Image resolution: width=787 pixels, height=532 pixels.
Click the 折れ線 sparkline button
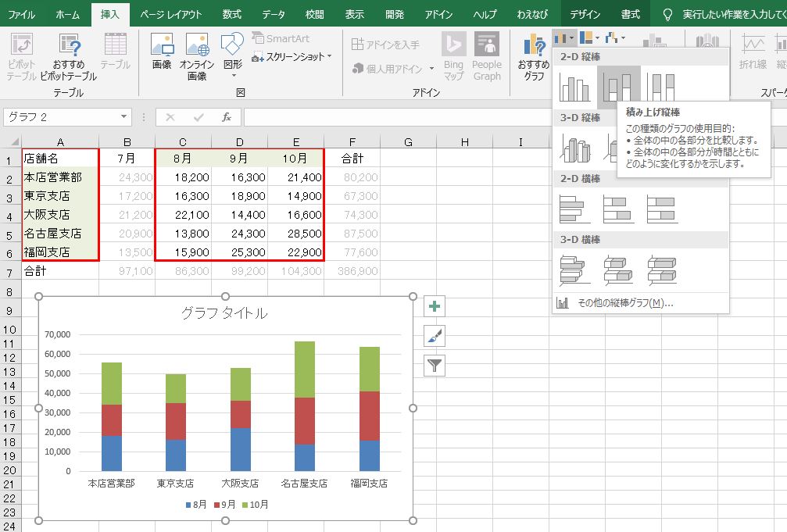pos(753,52)
